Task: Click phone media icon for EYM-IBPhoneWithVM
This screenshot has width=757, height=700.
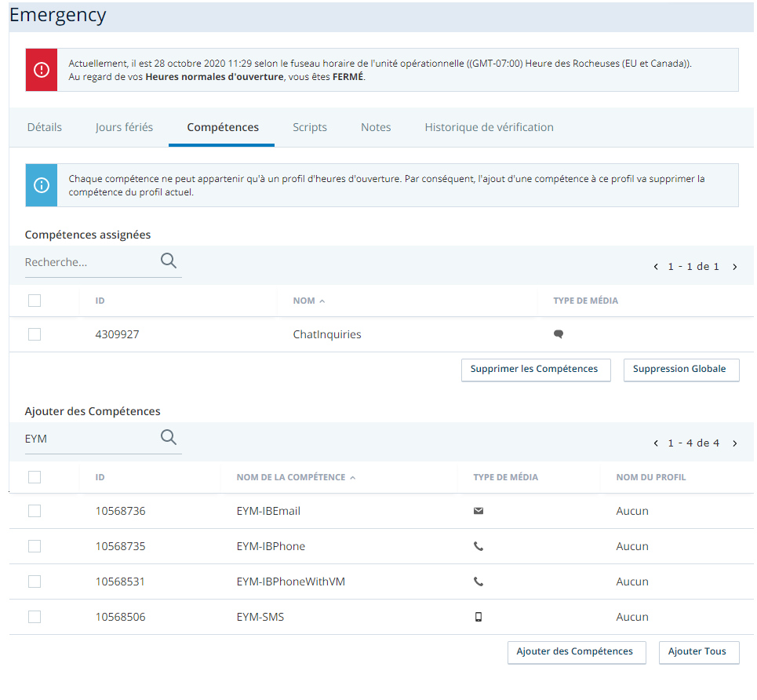Action: pyautogui.click(x=479, y=582)
